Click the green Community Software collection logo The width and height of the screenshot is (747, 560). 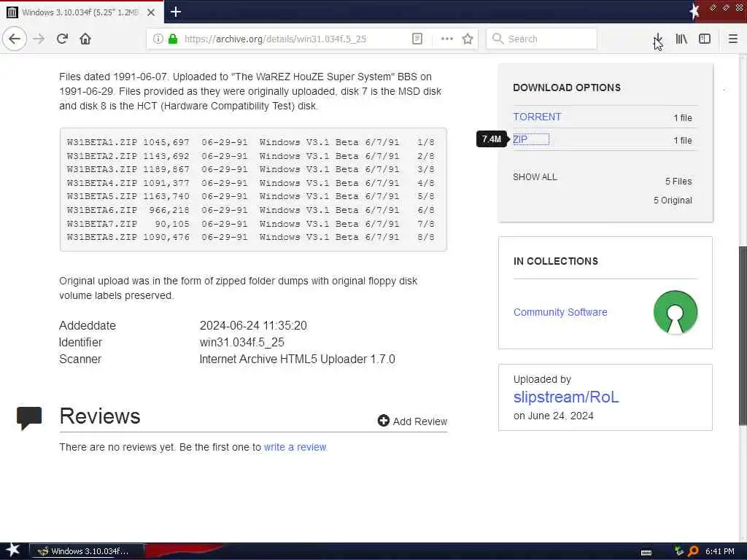676,312
